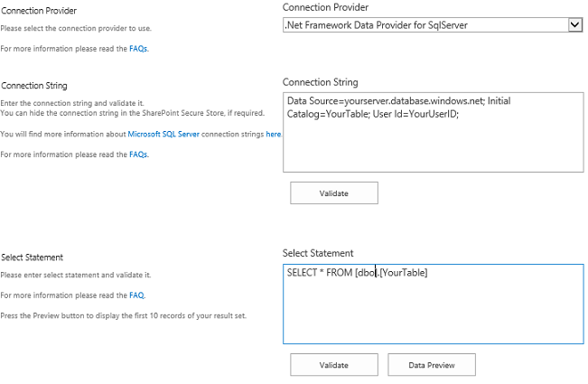Image resolution: width=588 pixels, height=384 pixels.
Task: Click on [YourTable] in the SELECT statement
Action: (x=404, y=273)
